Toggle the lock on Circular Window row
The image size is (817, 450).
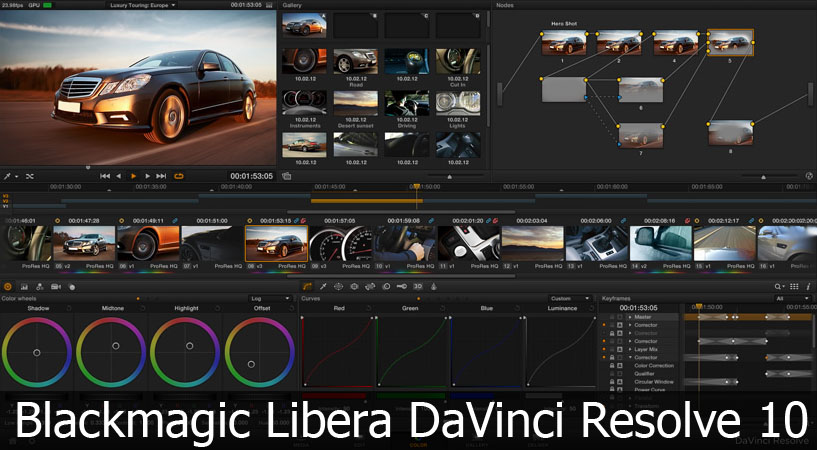(x=612, y=382)
